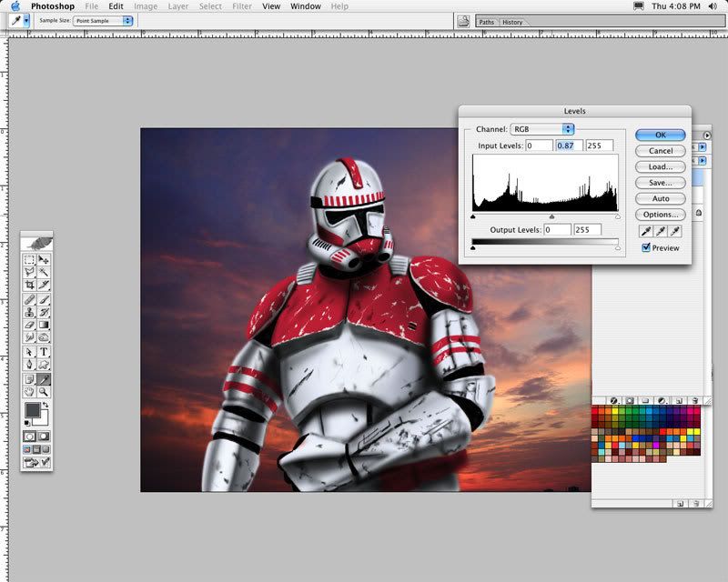728x582 pixels.
Task: Select the Eyedropper tool in the toolbox
Action: tap(44, 379)
